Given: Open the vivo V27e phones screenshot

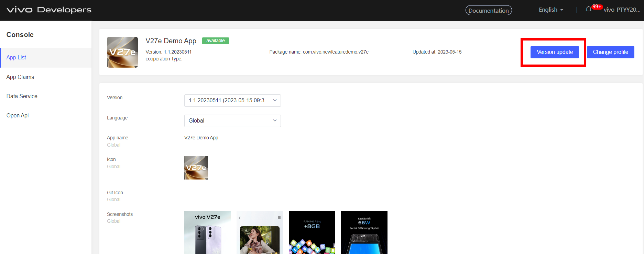Looking at the screenshot, I should click(207, 232).
